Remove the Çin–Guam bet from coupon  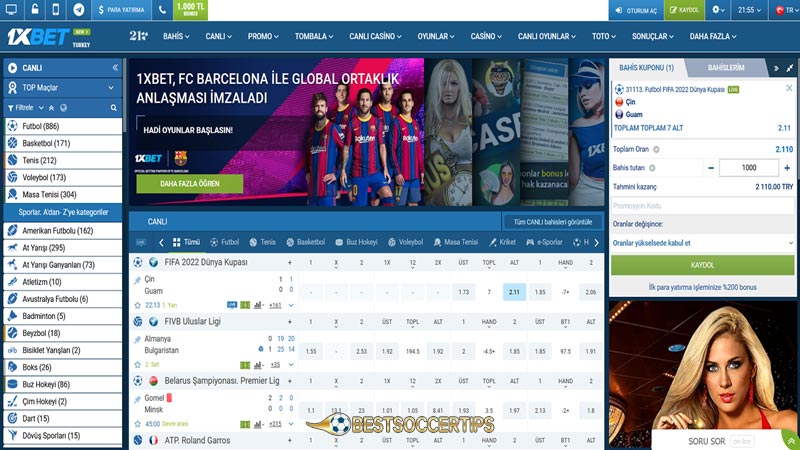(789, 88)
